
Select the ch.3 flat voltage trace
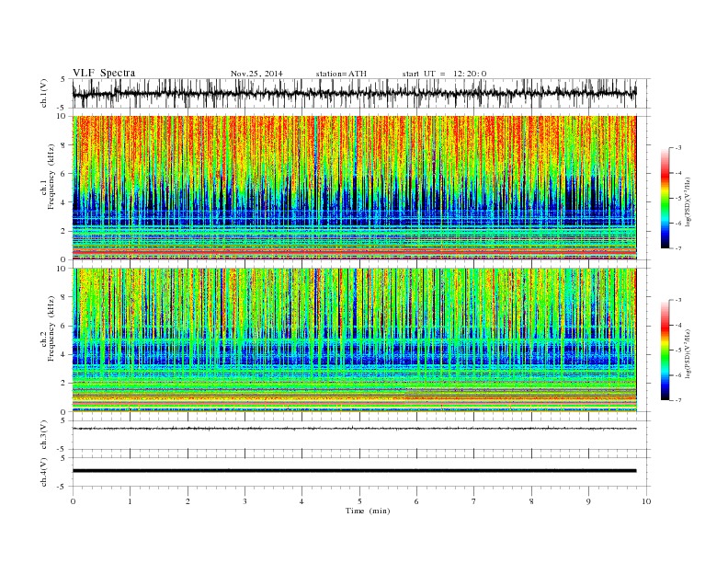tap(354, 429)
